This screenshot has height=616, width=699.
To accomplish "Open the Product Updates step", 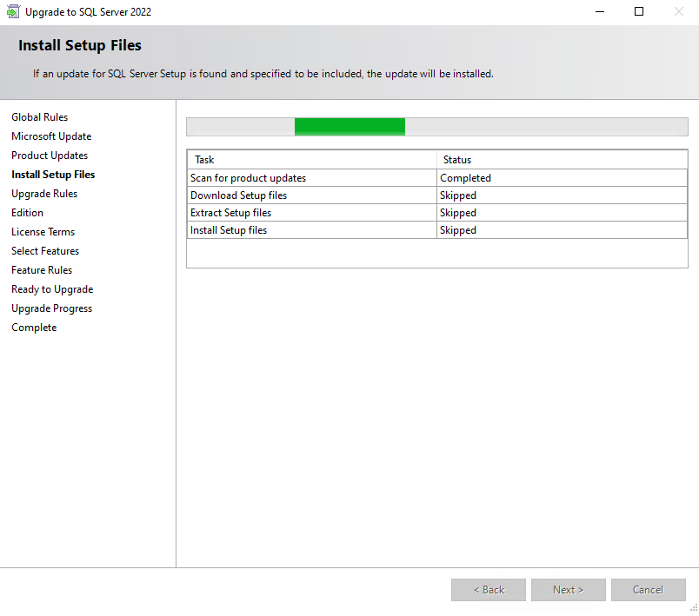I will (x=50, y=156).
